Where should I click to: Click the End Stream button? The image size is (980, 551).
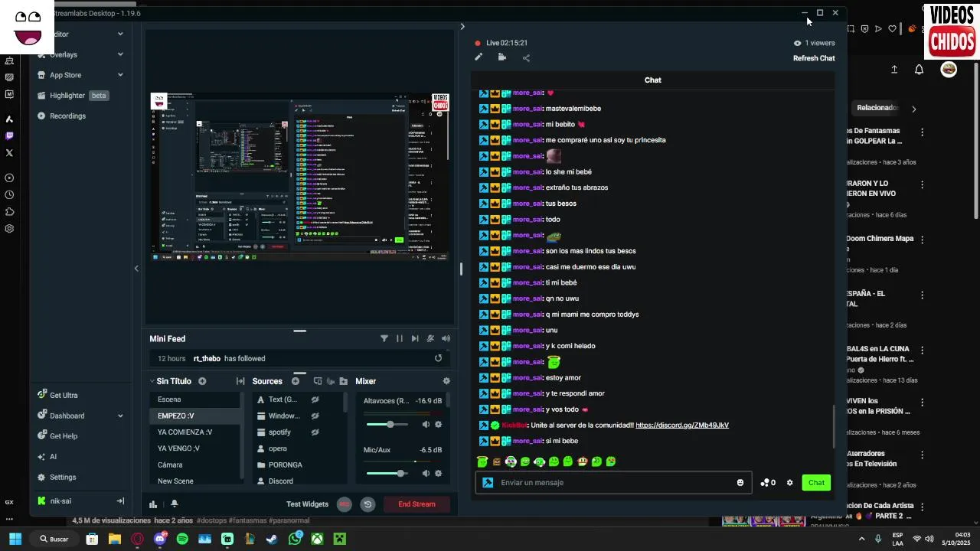pos(416,504)
